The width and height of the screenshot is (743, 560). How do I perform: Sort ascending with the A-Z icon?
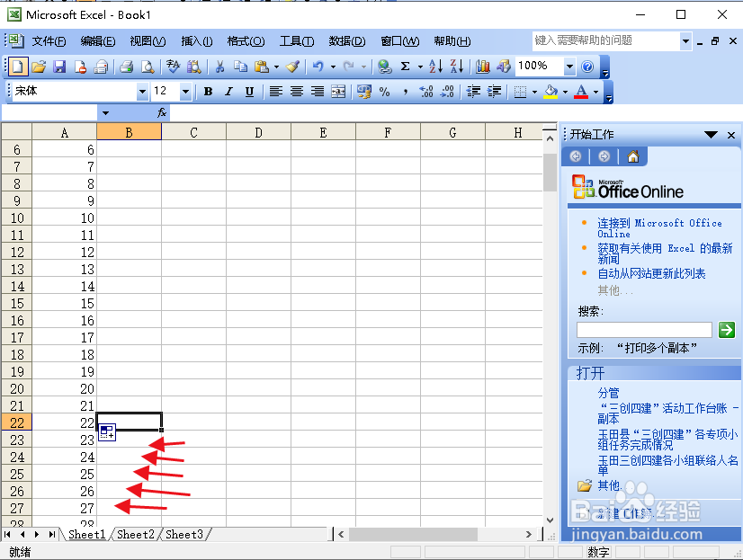coord(435,67)
